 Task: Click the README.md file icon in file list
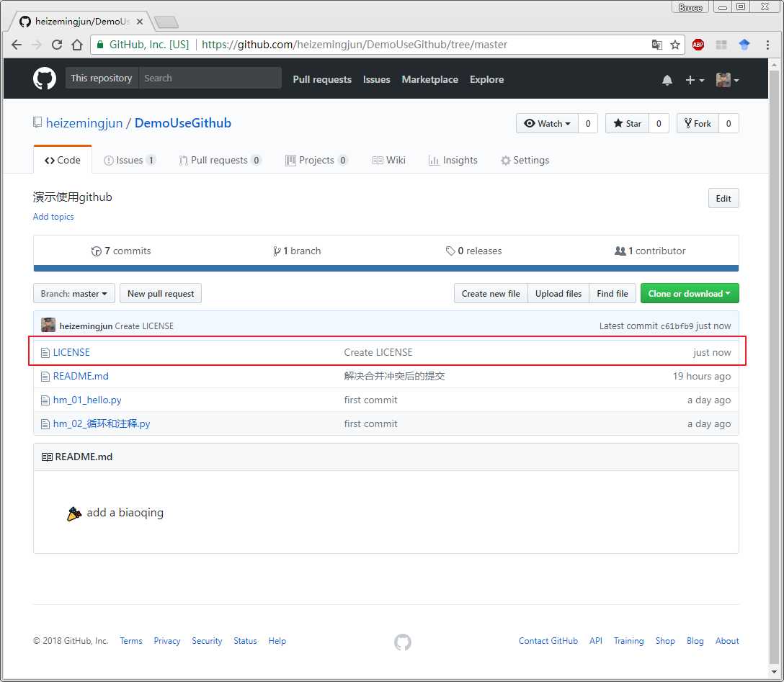(x=45, y=377)
